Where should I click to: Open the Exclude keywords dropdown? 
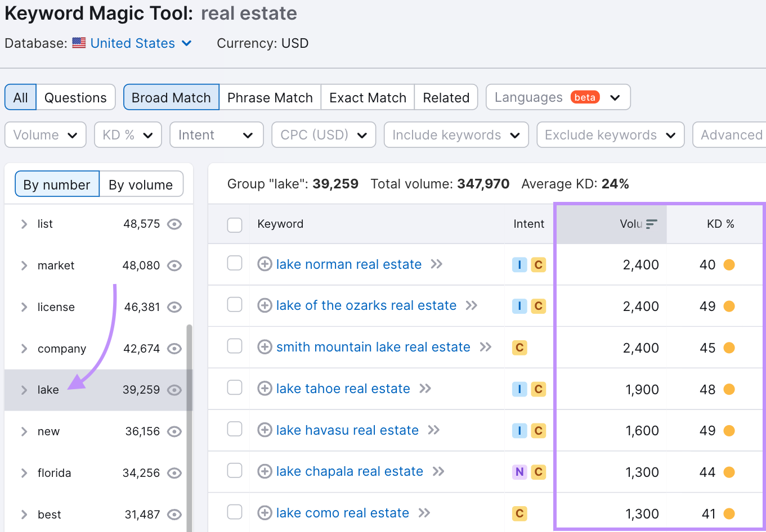click(x=611, y=135)
